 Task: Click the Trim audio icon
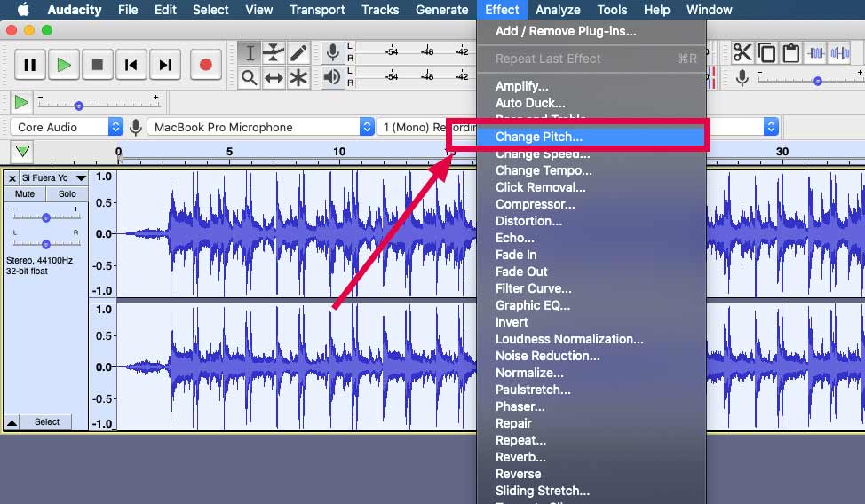pos(816,53)
